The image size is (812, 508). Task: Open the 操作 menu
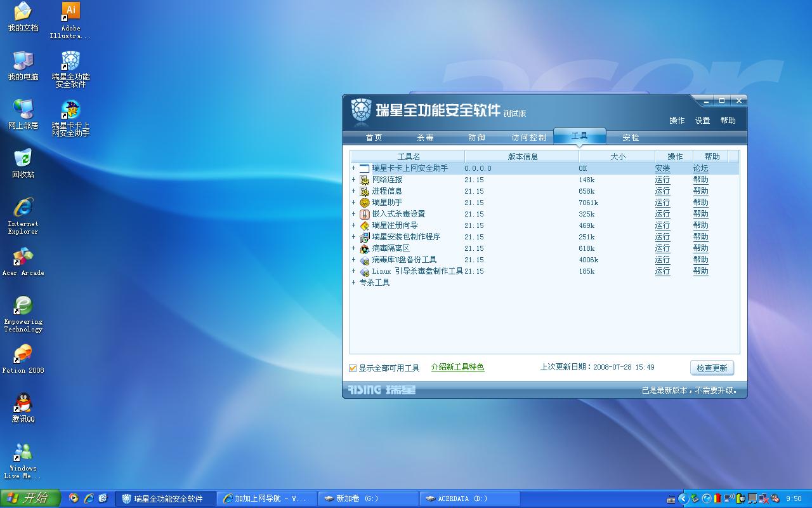(x=677, y=121)
